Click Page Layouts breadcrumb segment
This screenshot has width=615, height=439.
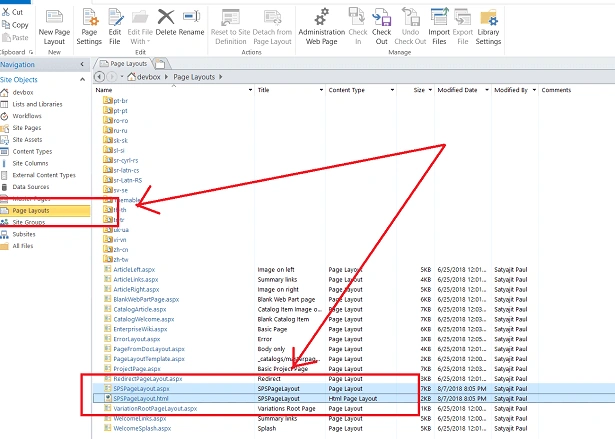pos(194,77)
